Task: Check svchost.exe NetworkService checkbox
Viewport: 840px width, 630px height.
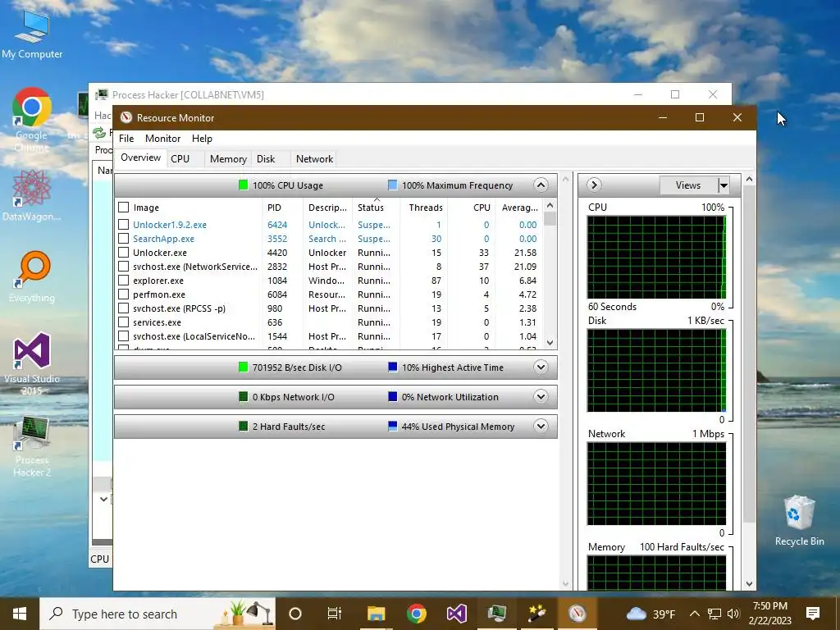Action: (124, 267)
